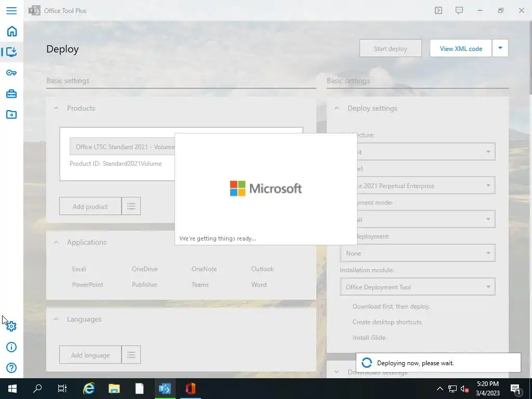Collapse the Languages section

(x=56, y=320)
